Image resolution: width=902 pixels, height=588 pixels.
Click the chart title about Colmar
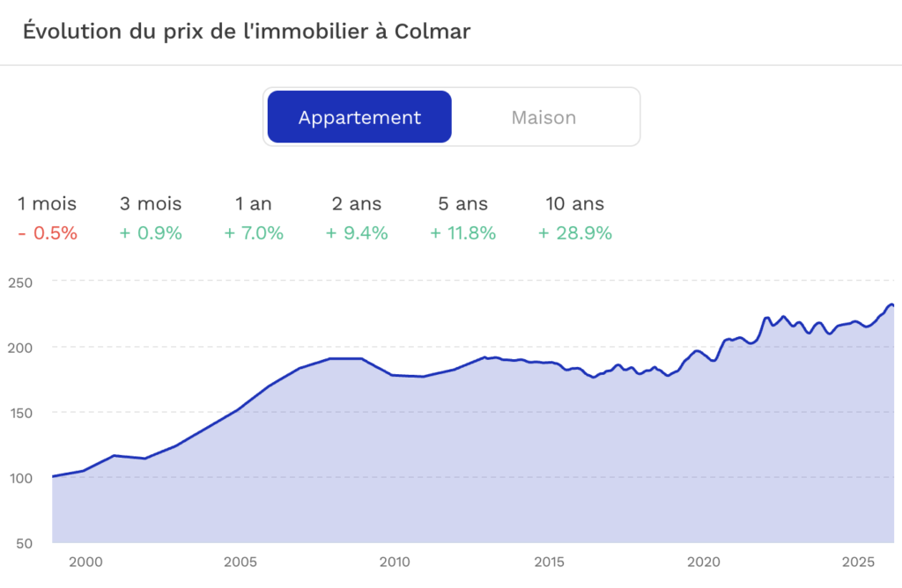247,32
